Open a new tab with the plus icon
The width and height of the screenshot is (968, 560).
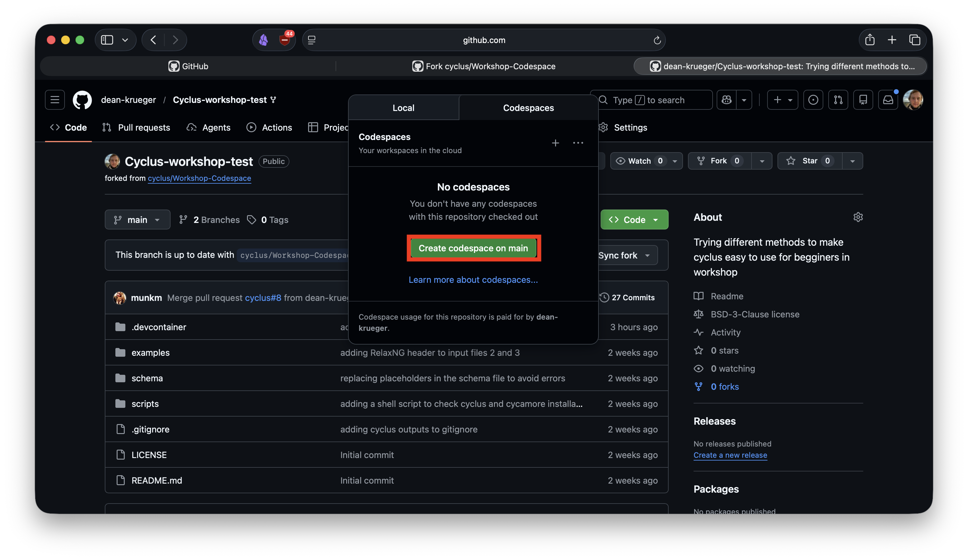892,40
